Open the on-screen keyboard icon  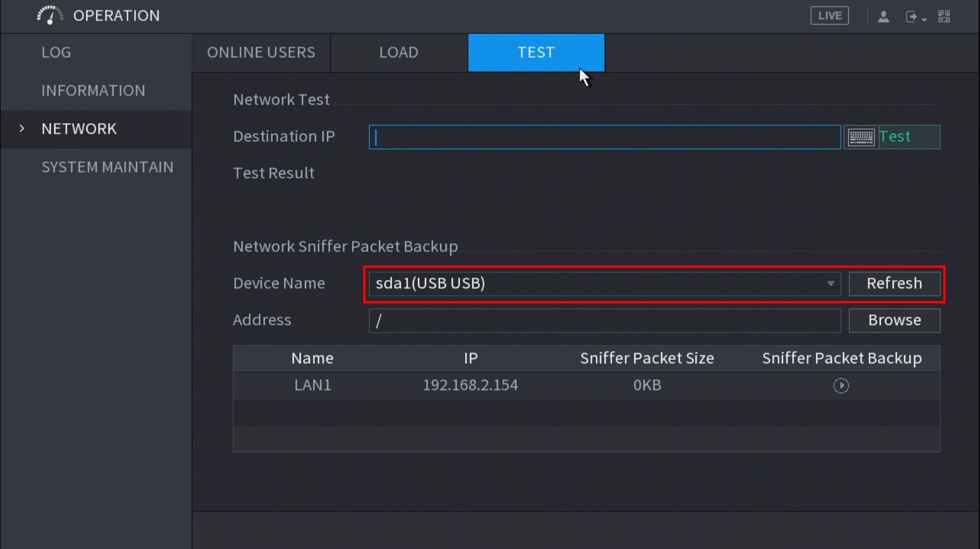pos(860,137)
